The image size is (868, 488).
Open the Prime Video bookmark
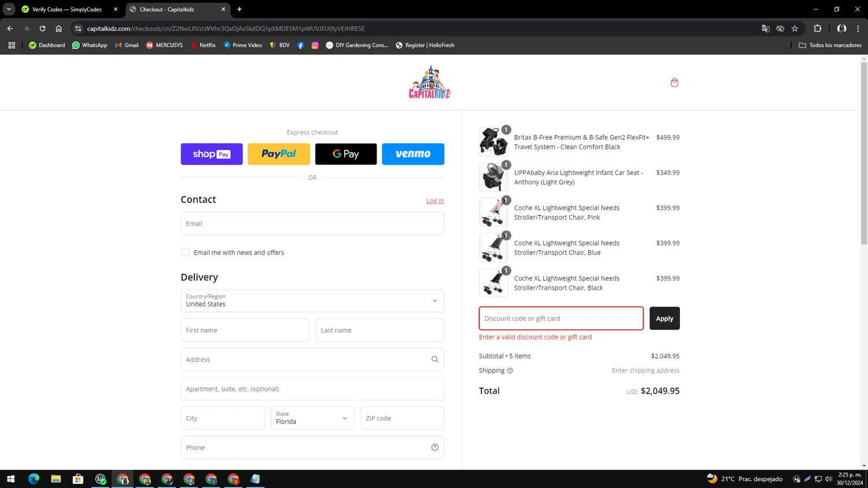[x=242, y=45]
